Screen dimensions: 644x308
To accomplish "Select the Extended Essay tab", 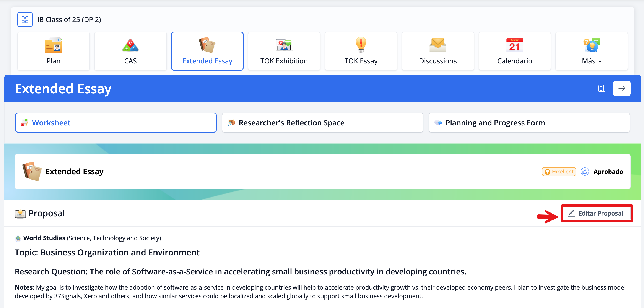I will pos(207,51).
